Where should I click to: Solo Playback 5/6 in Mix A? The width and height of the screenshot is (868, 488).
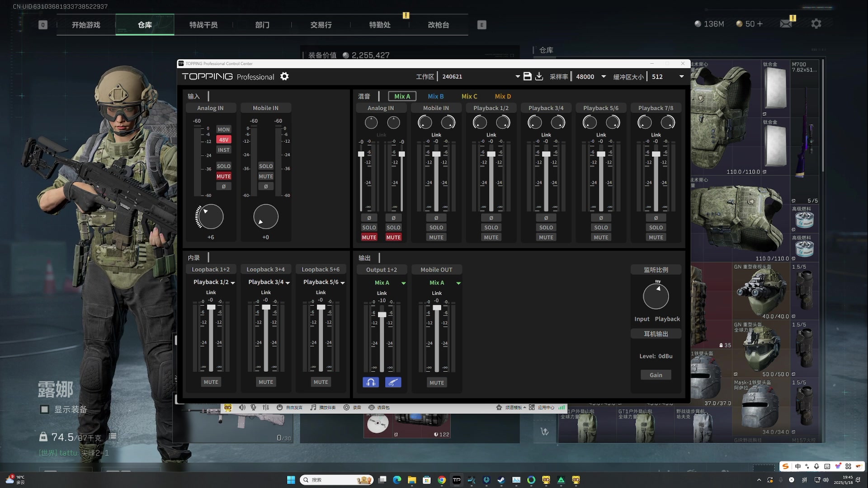click(601, 227)
